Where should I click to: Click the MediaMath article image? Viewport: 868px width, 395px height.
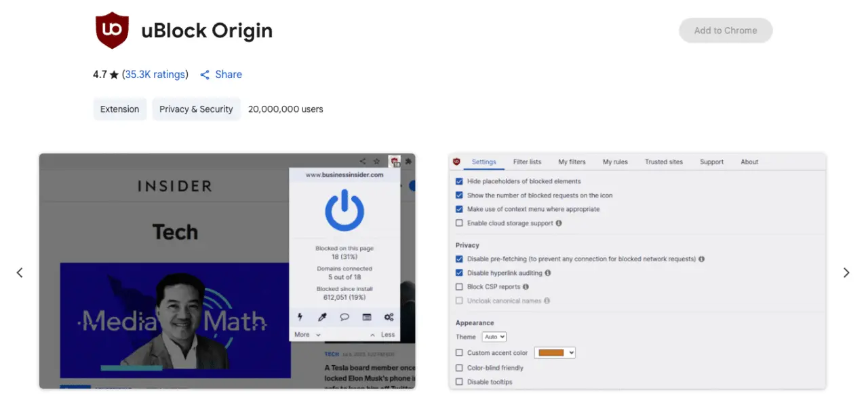[x=175, y=320]
